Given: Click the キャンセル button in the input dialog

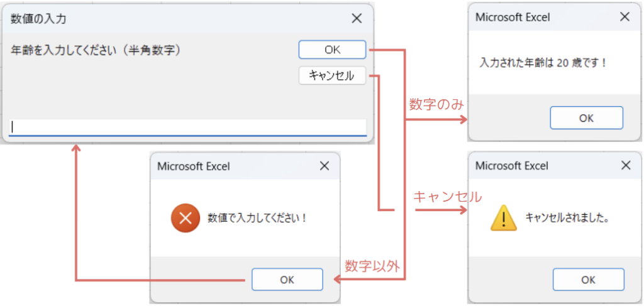Looking at the screenshot, I should pos(332,76).
